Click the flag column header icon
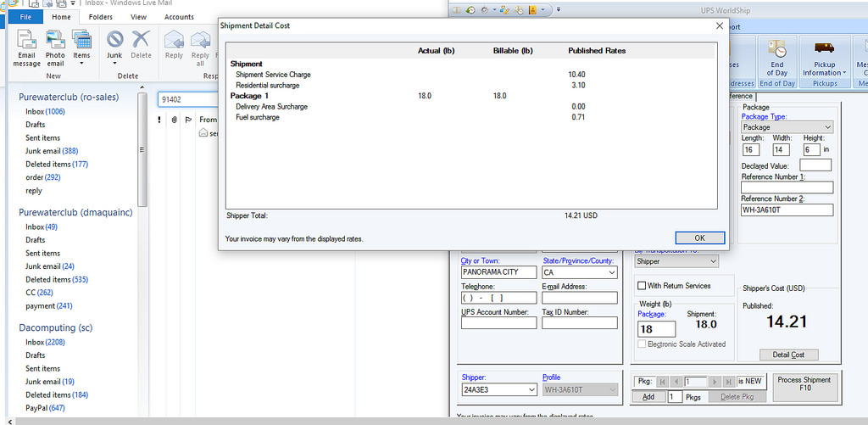 (188, 119)
